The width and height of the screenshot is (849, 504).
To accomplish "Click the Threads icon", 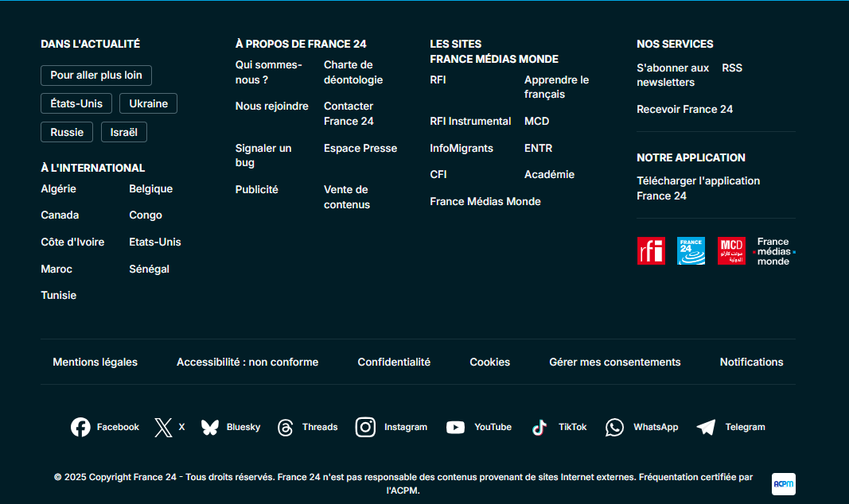I will (286, 428).
